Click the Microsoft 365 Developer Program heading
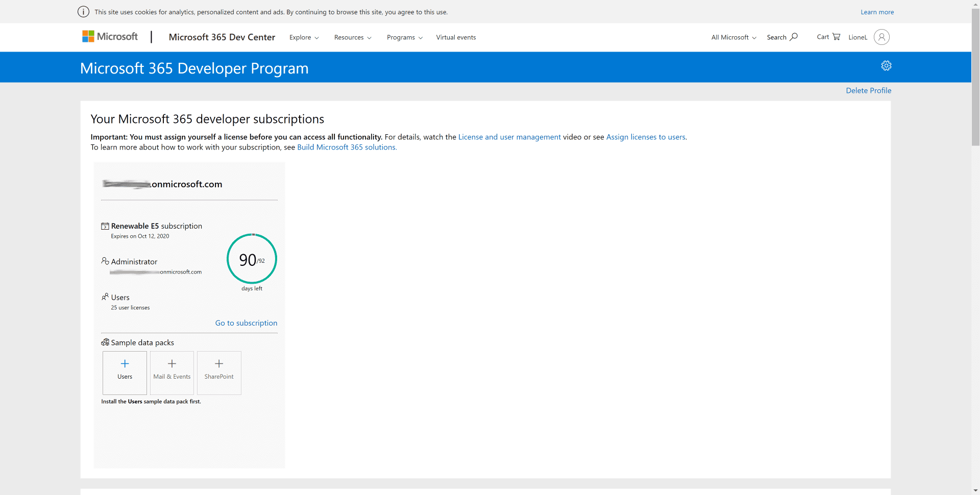The width and height of the screenshot is (980, 495). pyautogui.click(x=194, y=68)
